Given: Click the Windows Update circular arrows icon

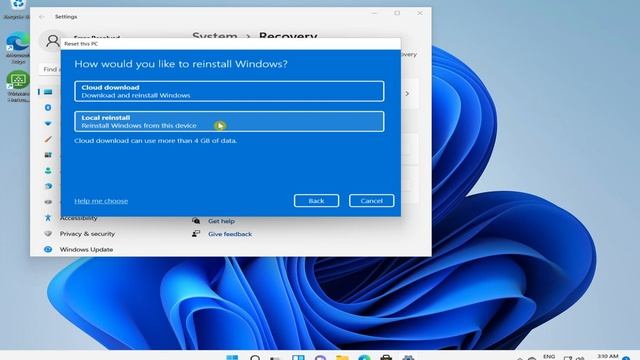Looking at the screenshot, I should (x=48, y=249).
